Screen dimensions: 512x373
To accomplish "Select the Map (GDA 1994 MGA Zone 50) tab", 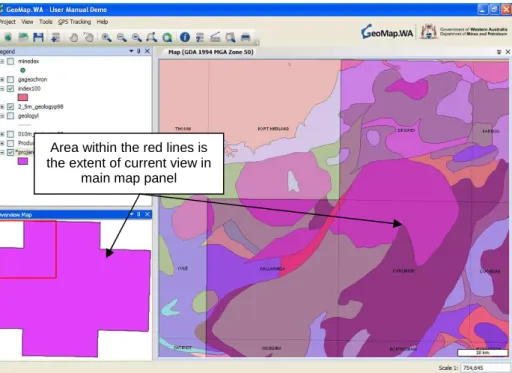I will (x=211, y=52).
